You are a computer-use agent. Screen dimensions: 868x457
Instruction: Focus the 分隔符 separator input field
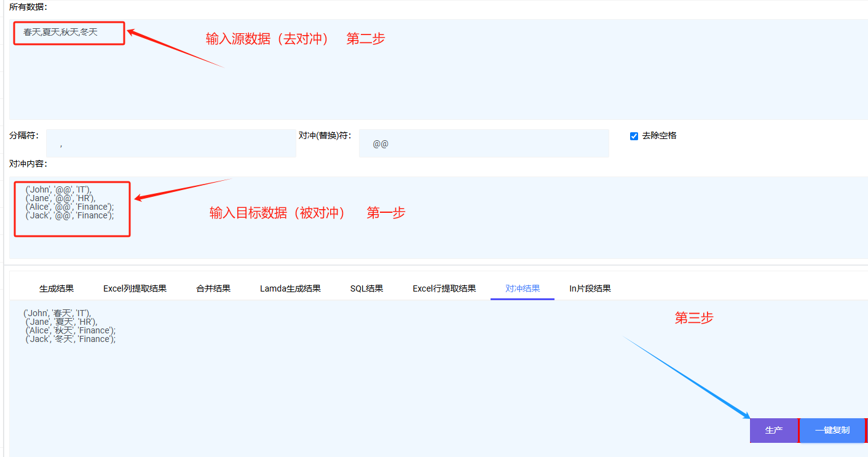[x=171, y=143]
